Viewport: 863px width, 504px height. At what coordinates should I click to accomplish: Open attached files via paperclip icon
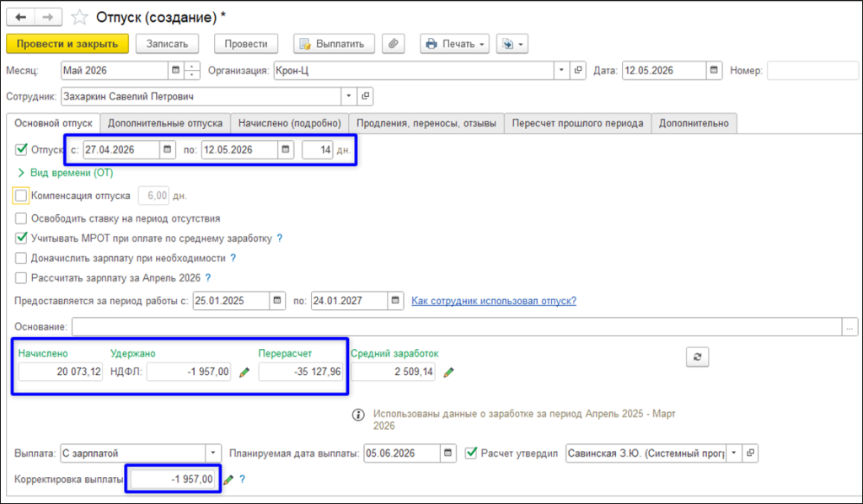pos(393,44)
